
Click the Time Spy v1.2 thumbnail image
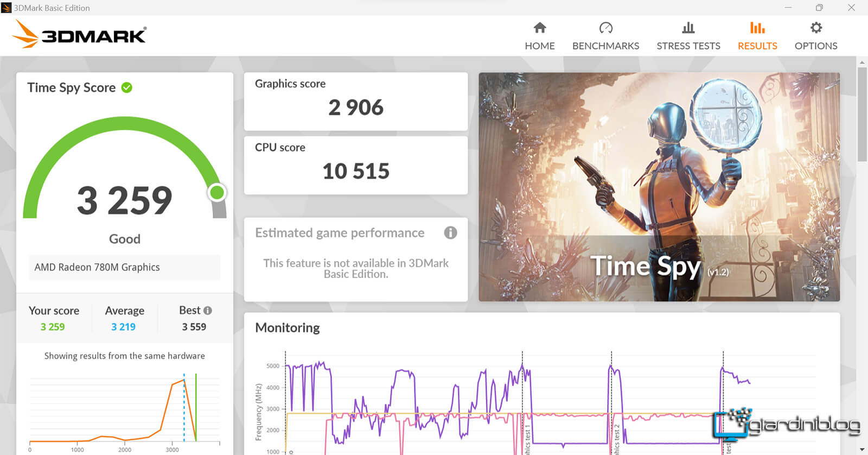coord(659,187)
